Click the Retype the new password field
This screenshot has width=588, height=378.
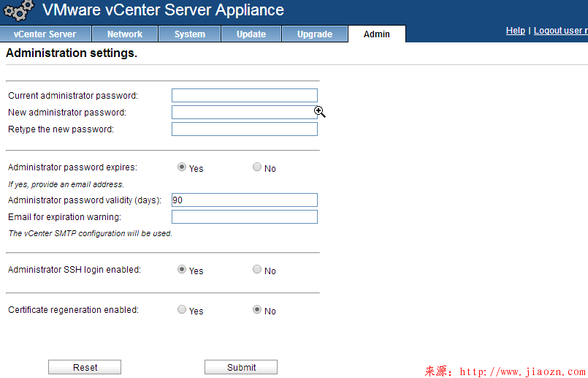[x=244, y=129]
